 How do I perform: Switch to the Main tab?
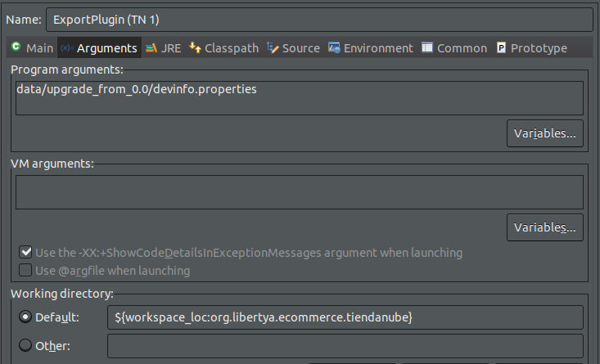click(32, 47)
